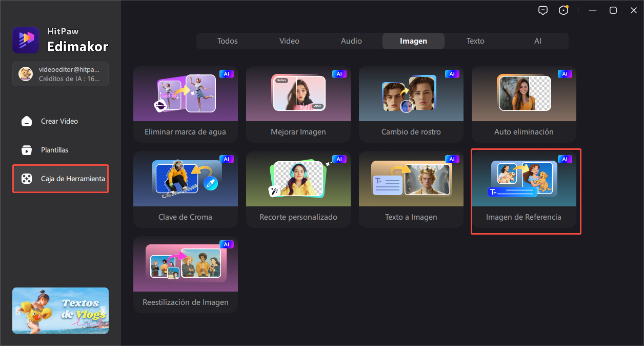Switch to the Video tab
Screen dimensions: 644x346
[x=289, y=41]
